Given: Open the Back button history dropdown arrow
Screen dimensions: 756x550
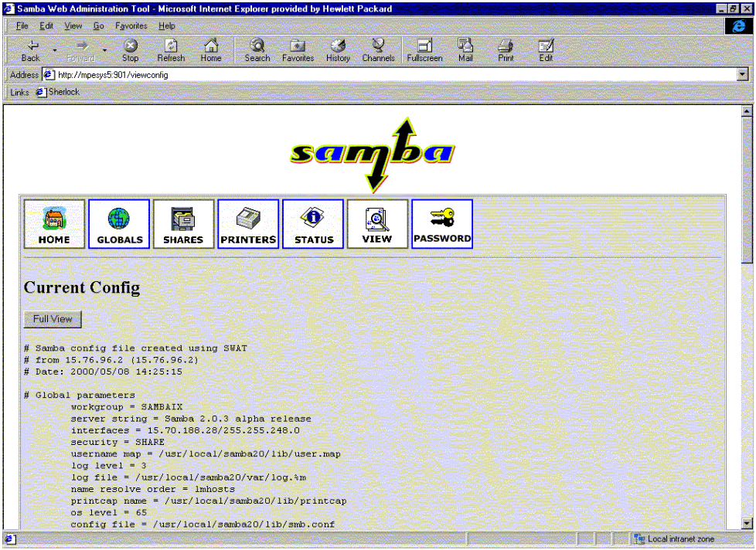Looking at the screenshot, I should (x=54, y=50).
